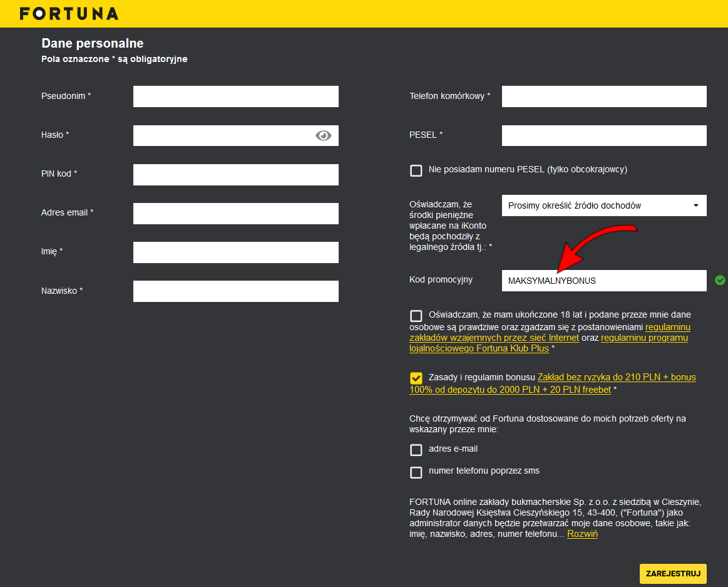Click the dropdown arrow for income source
Image resolution: width=728 pixels, height=587 pixels.
point(696,205)
